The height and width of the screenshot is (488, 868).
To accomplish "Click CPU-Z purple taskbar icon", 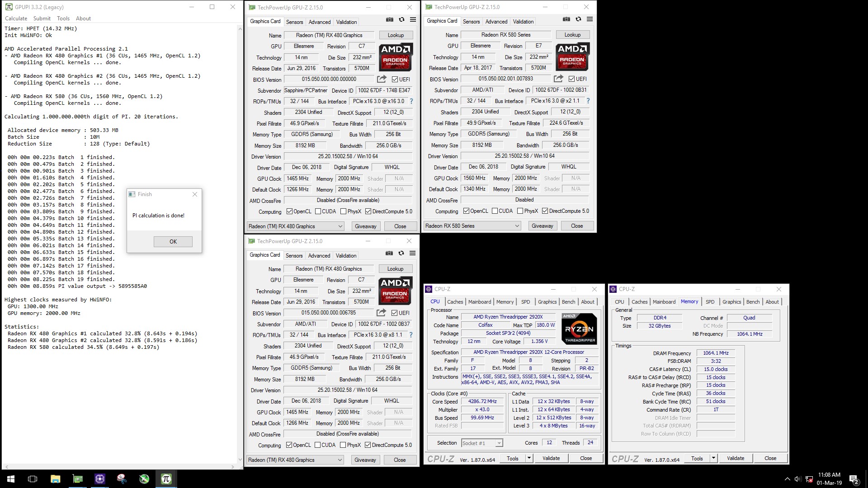I will click(100, 479).
